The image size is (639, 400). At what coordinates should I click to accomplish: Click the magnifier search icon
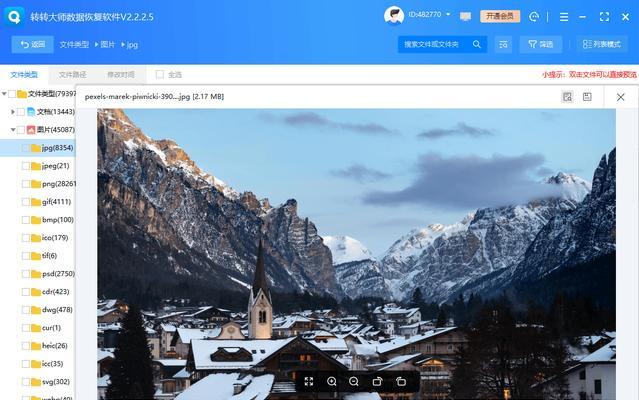[x=477, y=44]
